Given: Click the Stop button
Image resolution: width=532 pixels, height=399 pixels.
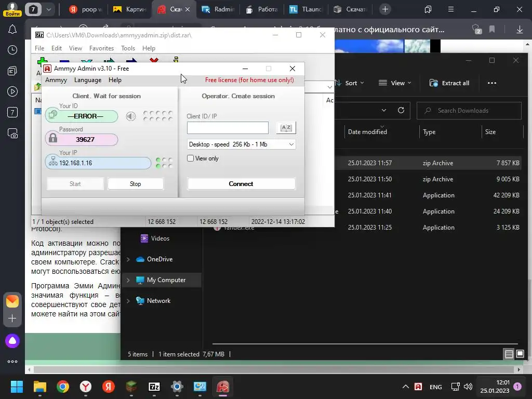Looking at the screenshot, I should tap(136, 184).
